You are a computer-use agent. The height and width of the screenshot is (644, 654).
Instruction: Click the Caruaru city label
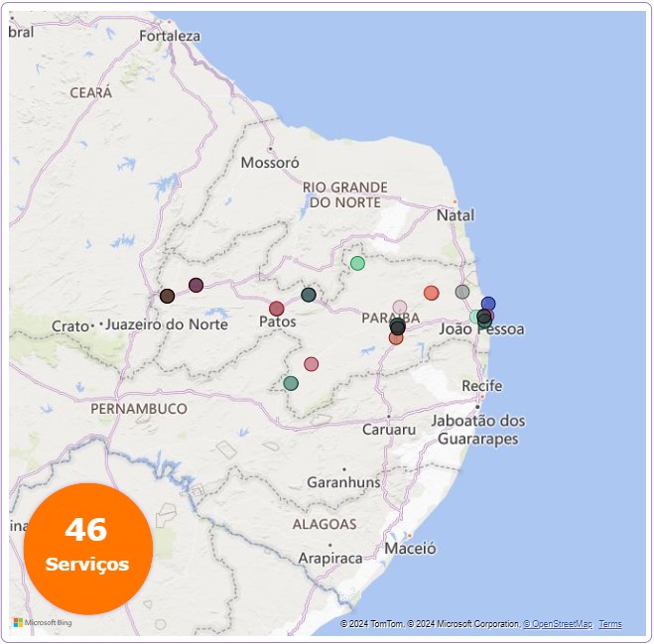click(x=389, y=430)
